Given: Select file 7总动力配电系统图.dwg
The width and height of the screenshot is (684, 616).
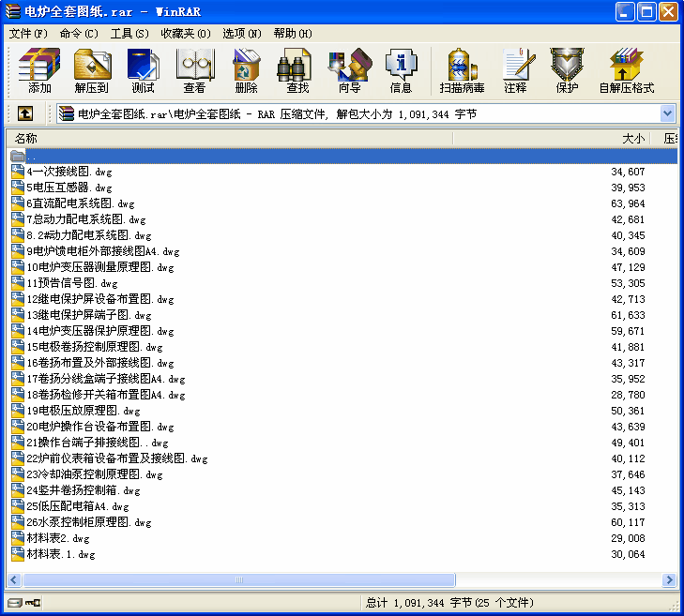Looking at the screenshot, I should tap(86, 219).
